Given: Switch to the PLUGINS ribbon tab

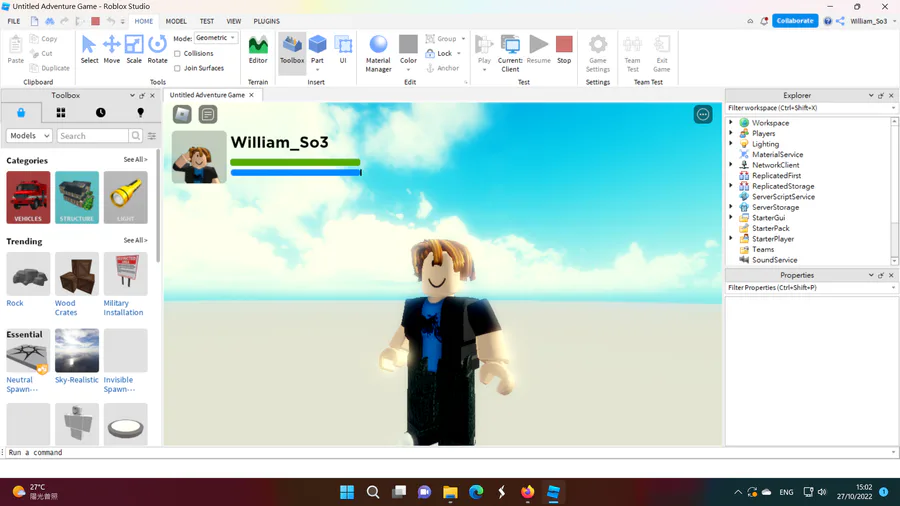Looking at the screenshot, I should (x=266, y=21).
